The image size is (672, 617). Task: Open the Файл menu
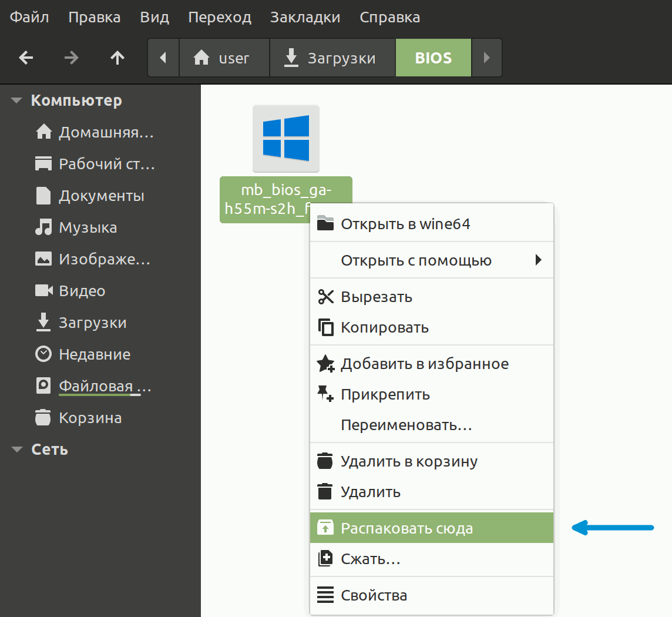29,17
